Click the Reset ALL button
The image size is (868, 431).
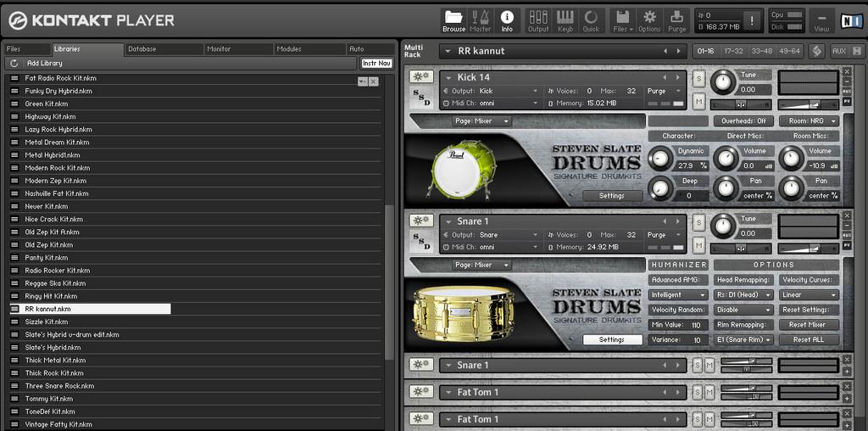click(809, 339)
